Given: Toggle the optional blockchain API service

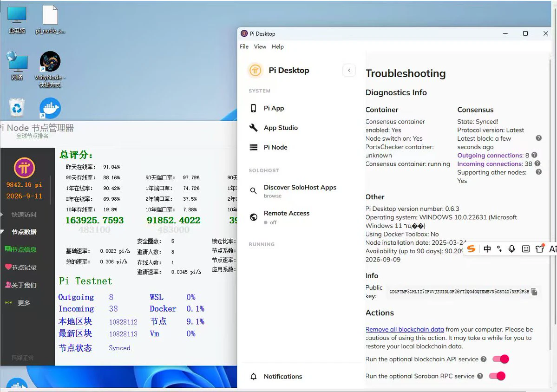Looking at the screenshot, I should pos(500,359).
